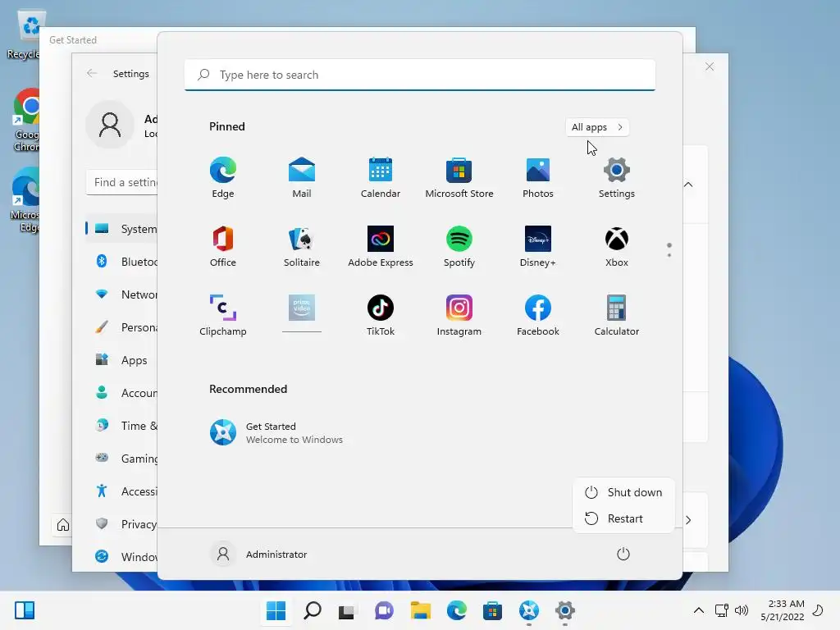Open Bluetooth category in Settings sidebar
The width and height of the screenshot is (840, 630).
(x=121, y=262)
